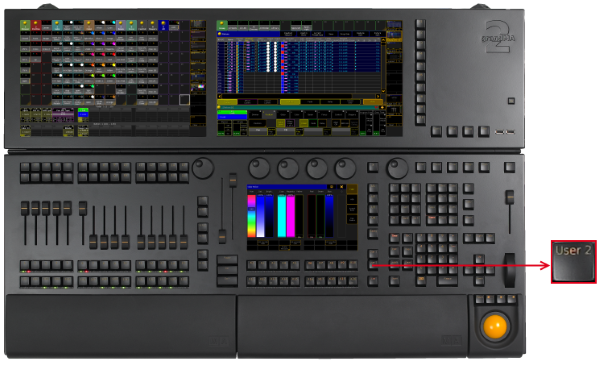Close the color window with the yellow X
The image size is (600, 366).
341,187
